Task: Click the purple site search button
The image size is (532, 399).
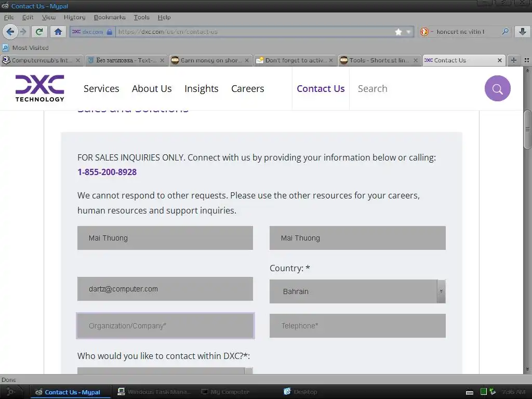Action: coord(497,88)
